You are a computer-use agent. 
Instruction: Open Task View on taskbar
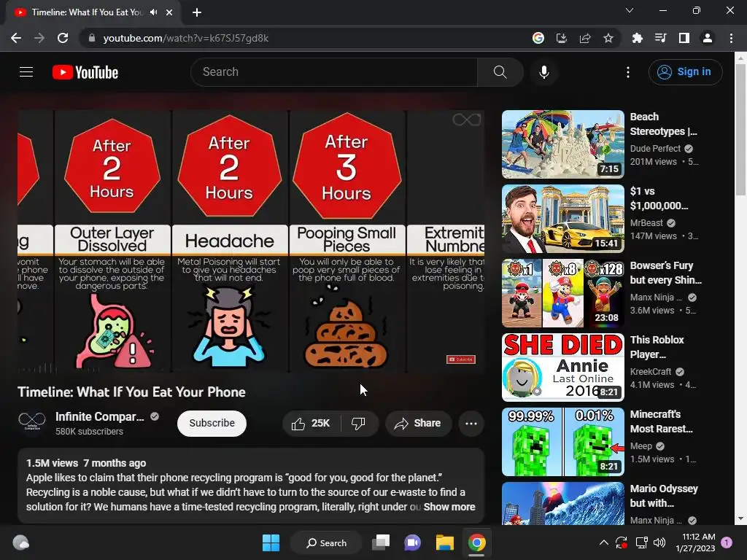[x=381, y=542]
